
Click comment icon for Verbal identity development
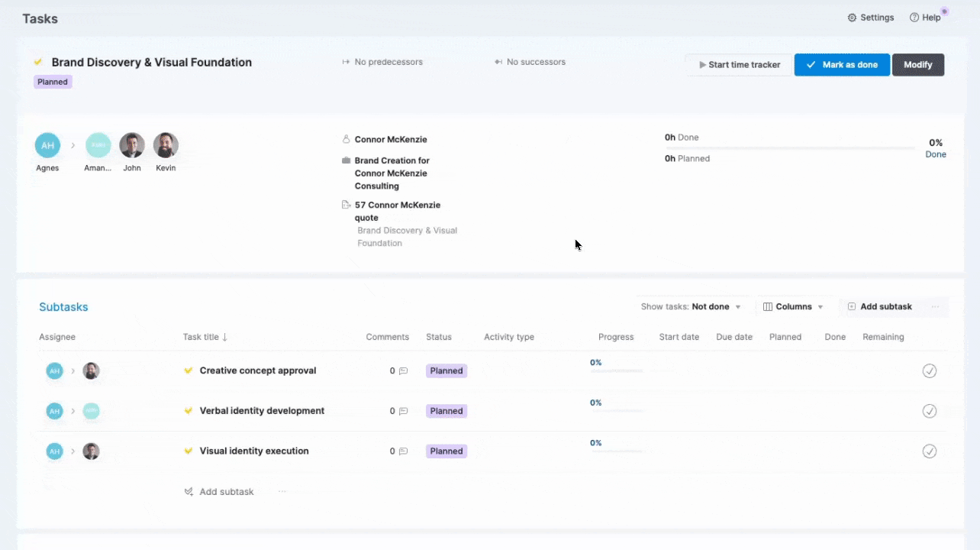403,411
